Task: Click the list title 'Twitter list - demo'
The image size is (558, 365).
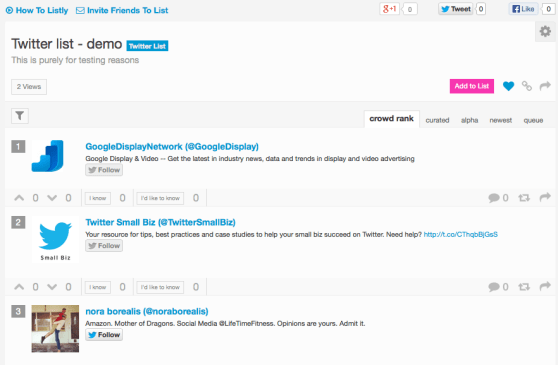Action: [67, 44]
